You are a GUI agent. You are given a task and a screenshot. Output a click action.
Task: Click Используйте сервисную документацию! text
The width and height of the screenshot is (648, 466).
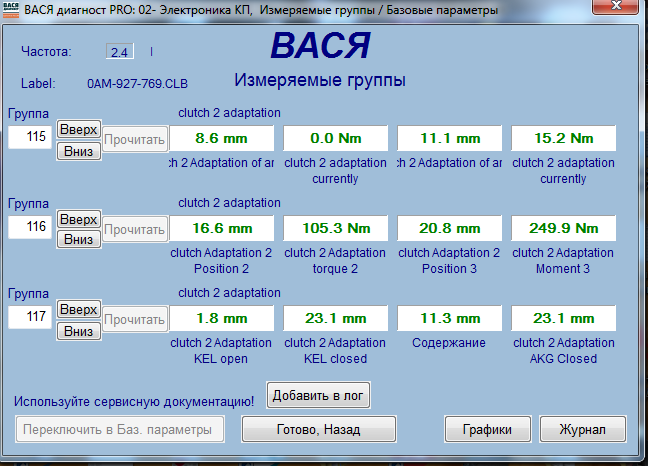click(134, 402)
